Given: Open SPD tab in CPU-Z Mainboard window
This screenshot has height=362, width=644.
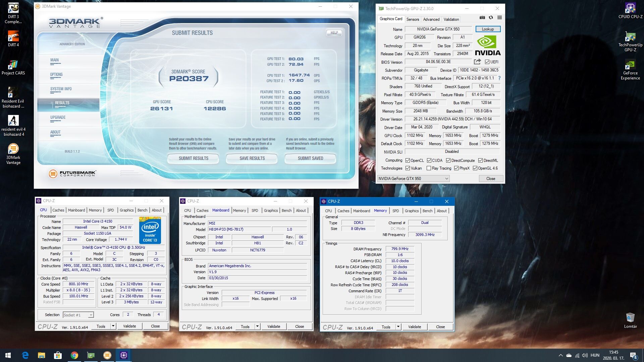Looking at the screenshot, I should (255, 210).
